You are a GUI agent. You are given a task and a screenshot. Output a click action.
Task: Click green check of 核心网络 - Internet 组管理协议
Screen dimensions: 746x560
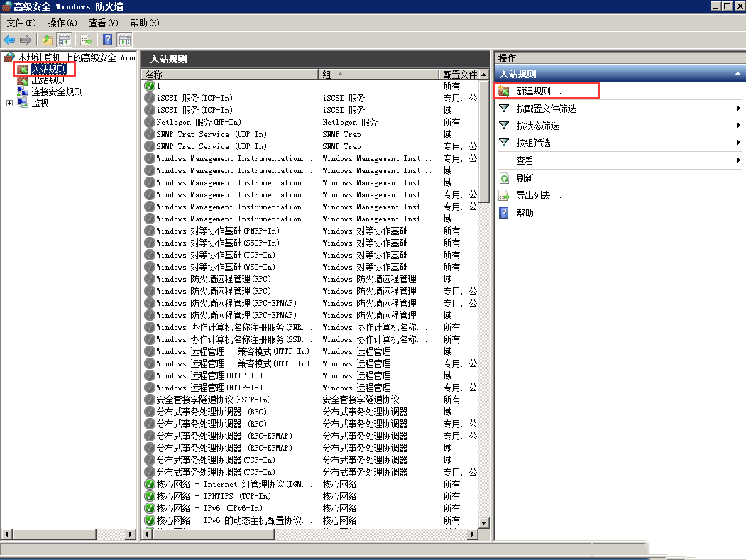click(150, 484)
